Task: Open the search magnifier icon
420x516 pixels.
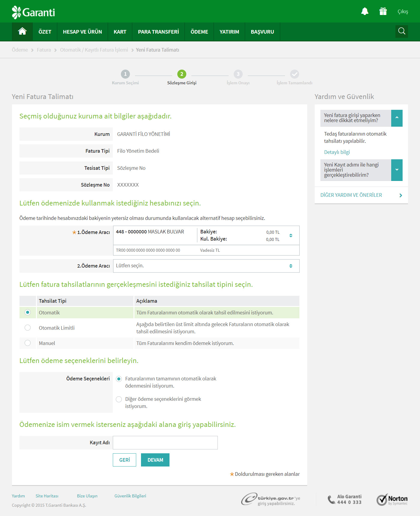Action: tap(402, 31)
